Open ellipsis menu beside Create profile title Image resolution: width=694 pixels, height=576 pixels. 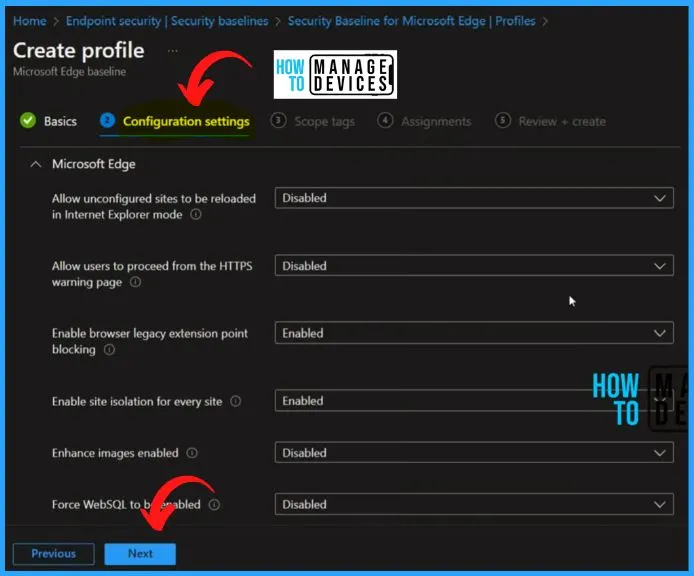173,51
